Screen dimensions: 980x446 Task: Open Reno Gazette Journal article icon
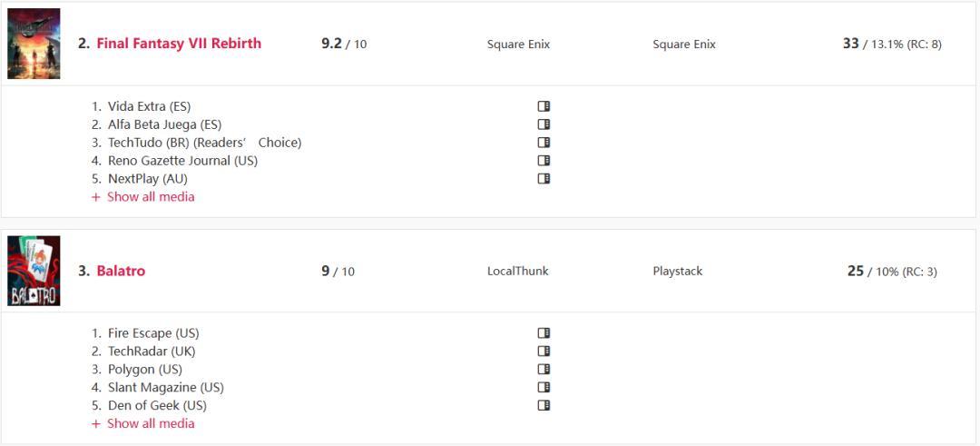point(544,161)
